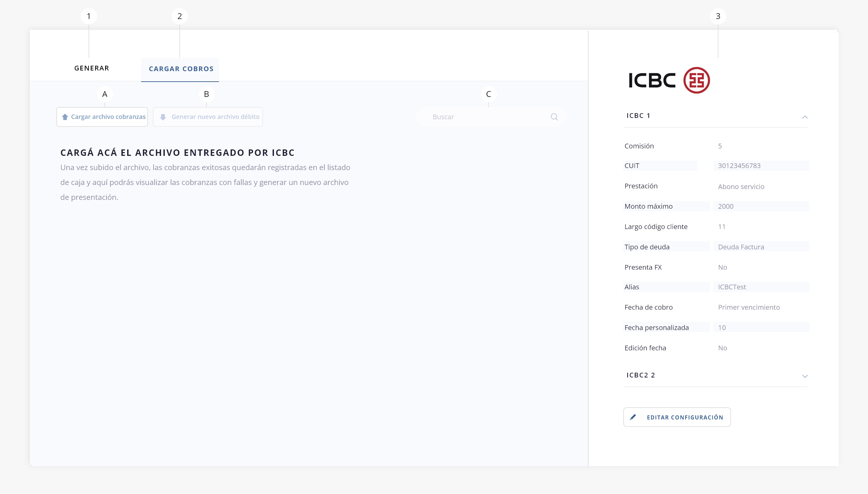Click Fecha de cobro value Primer vencimiento

click(x=749, y=307)
